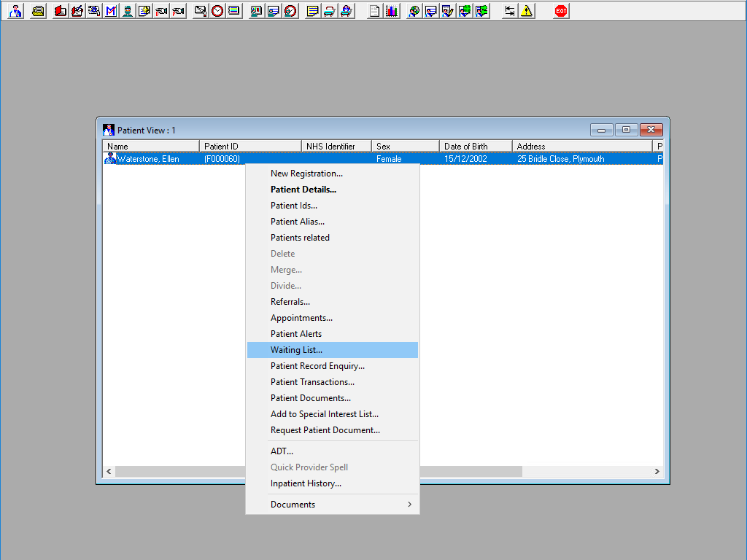This screenshot has height=560, width=747.
Task: Click the colored bar chart icon
Action: (392, 11)
